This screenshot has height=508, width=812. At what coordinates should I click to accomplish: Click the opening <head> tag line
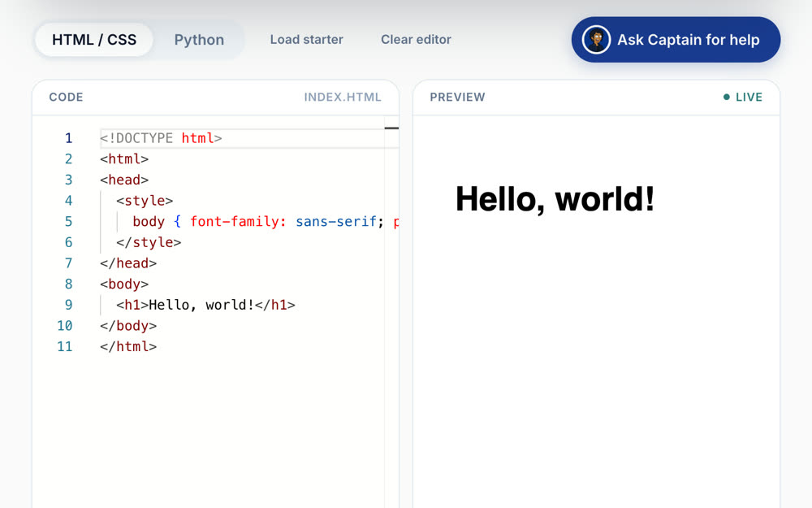pyautogui.click(x=124, y=180)
